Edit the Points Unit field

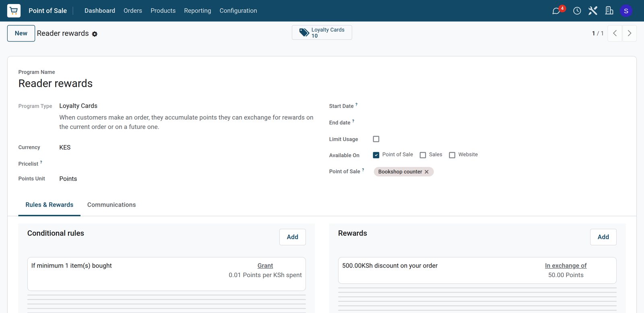(x=187, y=179)
